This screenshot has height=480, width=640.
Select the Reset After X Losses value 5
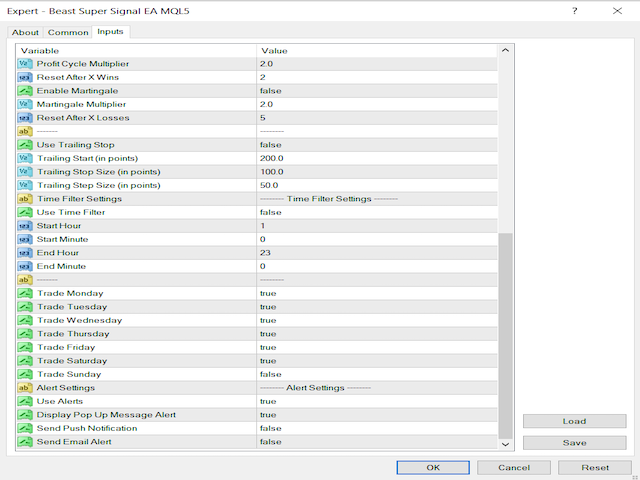tap(262, 118)
